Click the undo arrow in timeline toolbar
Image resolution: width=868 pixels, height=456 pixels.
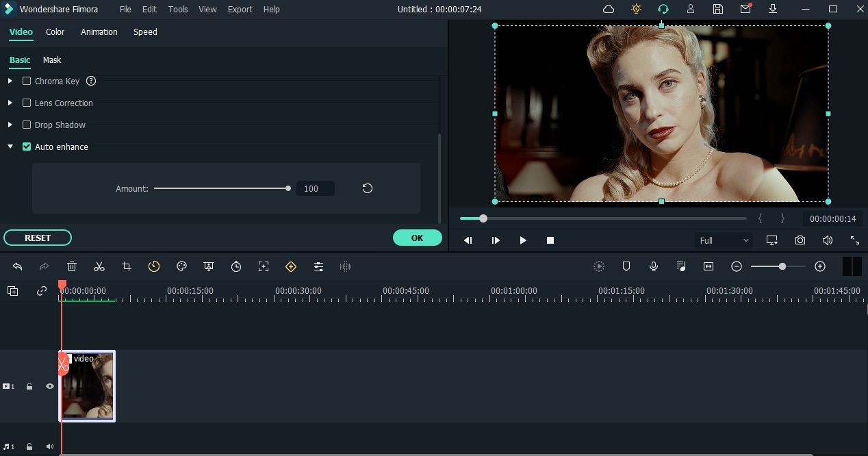17,266
